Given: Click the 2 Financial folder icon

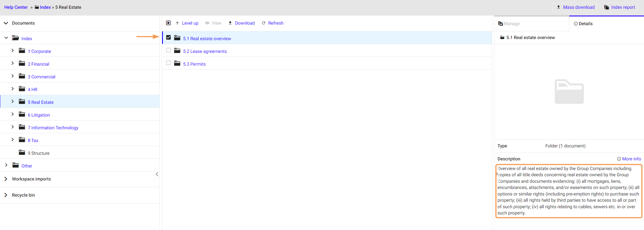Looking at the screenshot, I should point(22,63).
